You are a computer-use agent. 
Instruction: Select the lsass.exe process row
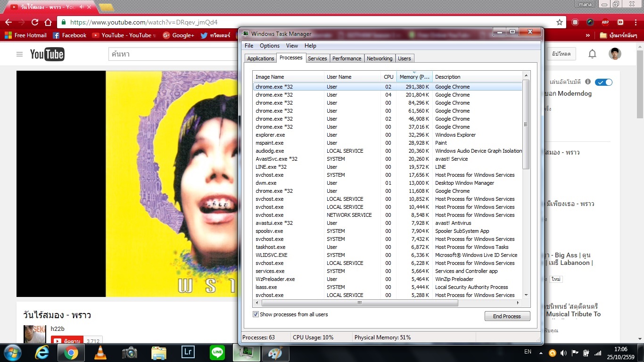(388, 287)
